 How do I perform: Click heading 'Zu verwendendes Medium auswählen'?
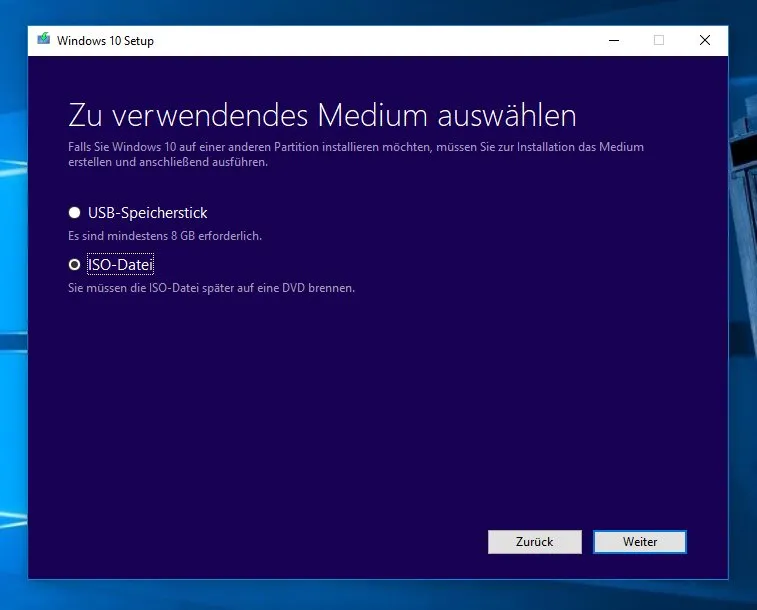coord(322,115)
